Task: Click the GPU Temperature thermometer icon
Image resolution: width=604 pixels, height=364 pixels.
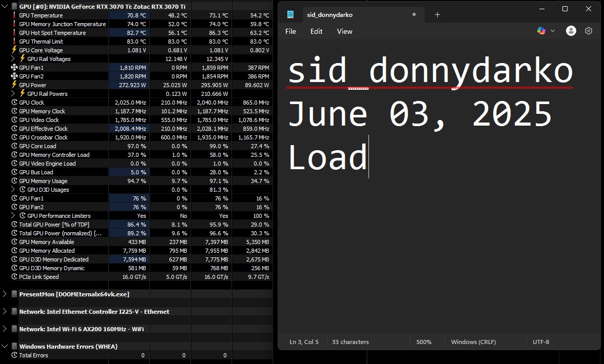Action: tap(14, 15)
